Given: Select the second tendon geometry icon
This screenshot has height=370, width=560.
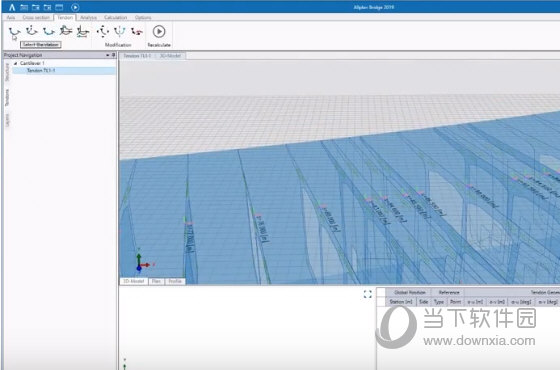Looking at the screenshot, I should tap(32, 31).
